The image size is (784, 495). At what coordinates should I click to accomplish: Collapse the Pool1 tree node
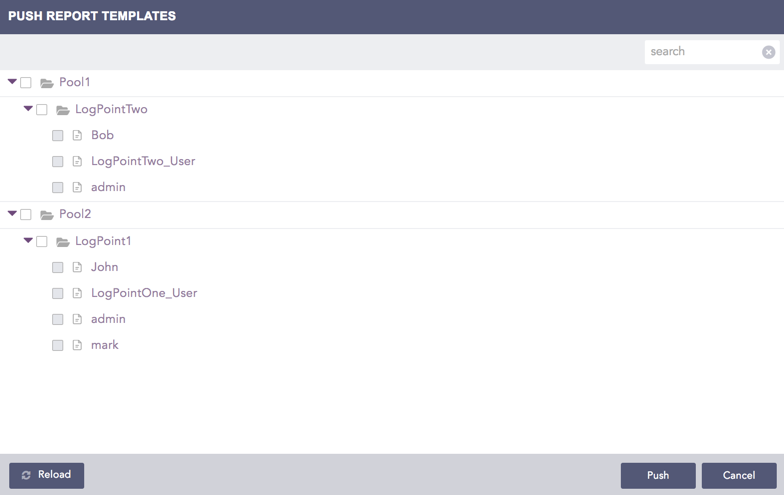tap(12, 82)
